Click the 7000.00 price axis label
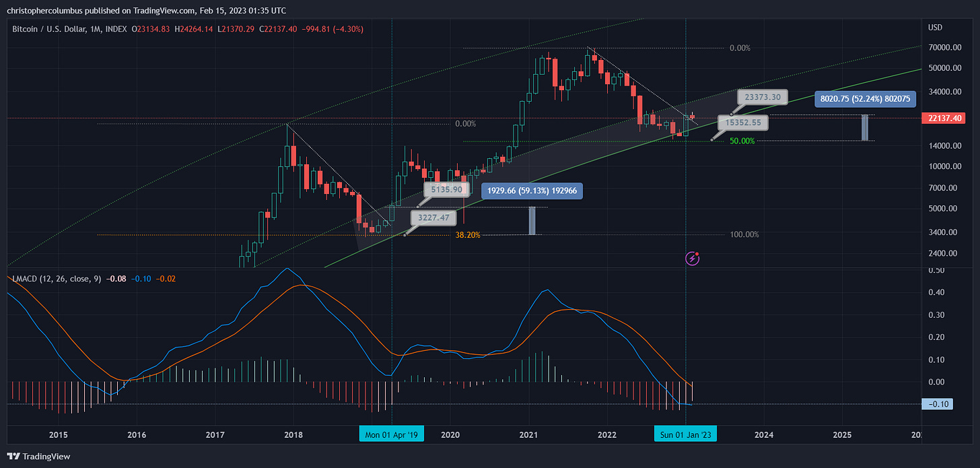The width and height of the screenshot is (980, 468). 944,187
